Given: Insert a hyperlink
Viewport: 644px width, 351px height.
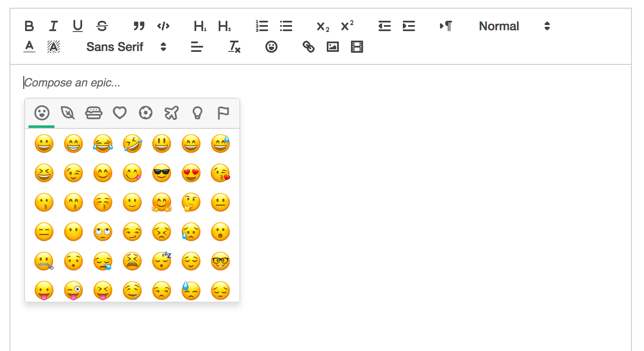Looking at the screenshot, I should 308,46.
